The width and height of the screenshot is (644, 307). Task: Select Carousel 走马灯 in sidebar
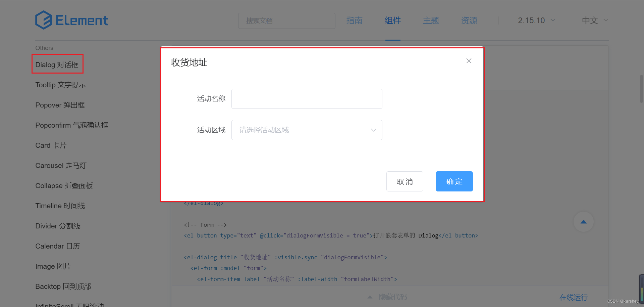(61, 166)
